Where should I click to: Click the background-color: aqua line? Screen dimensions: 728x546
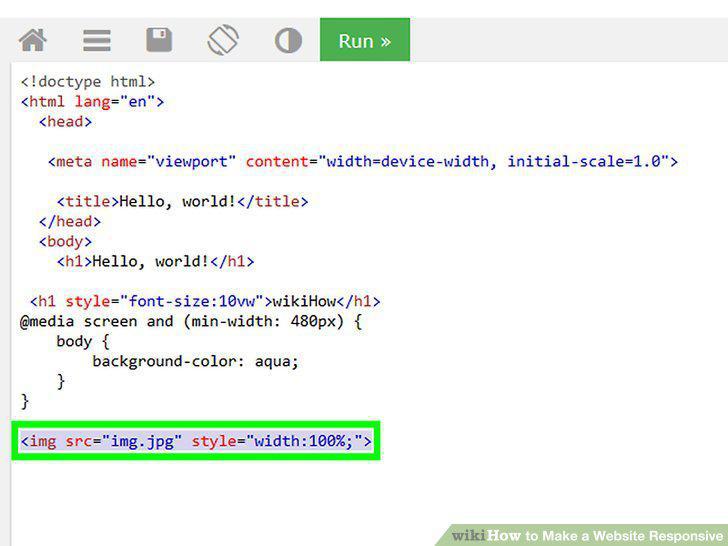195,361
